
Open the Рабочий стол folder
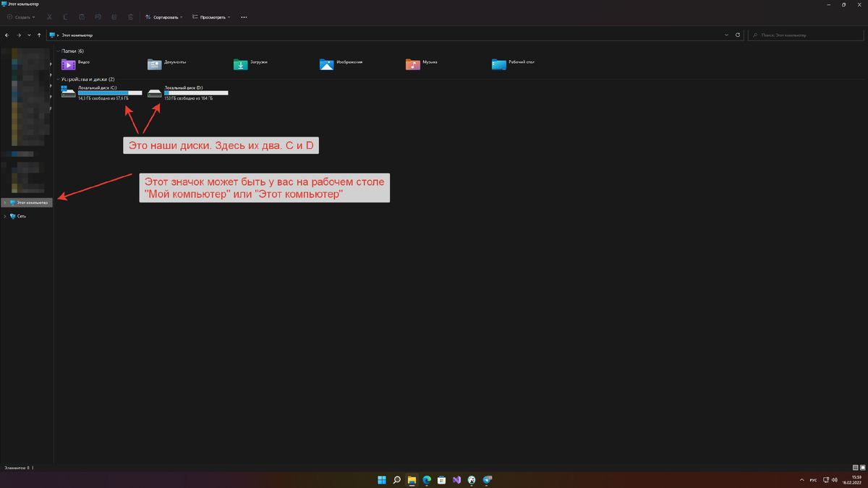[514, 64]
